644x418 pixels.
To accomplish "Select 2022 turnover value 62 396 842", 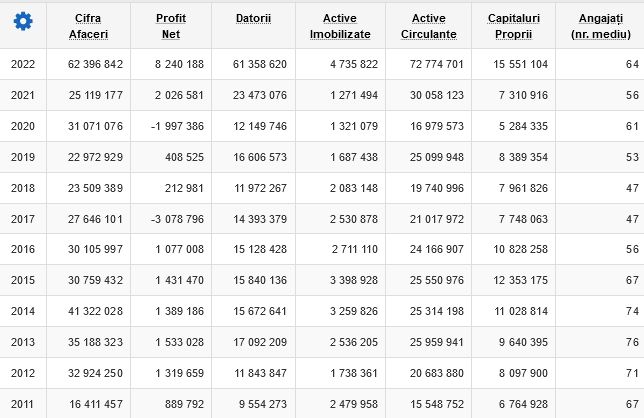I will point(95,64).
